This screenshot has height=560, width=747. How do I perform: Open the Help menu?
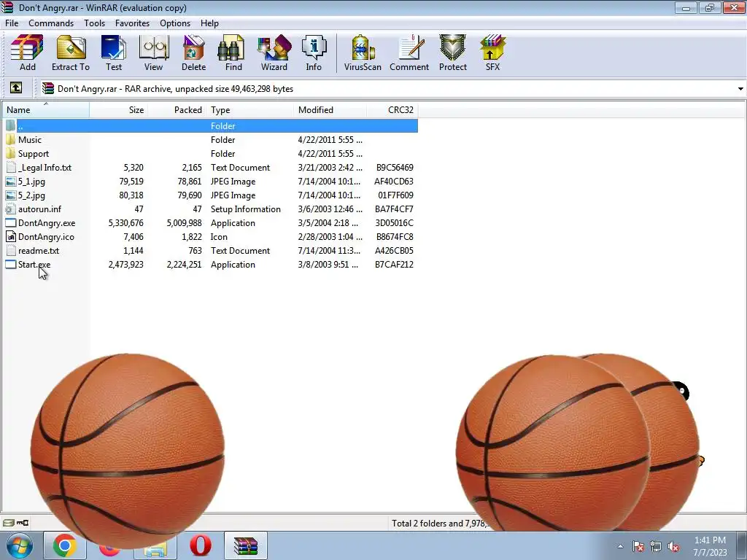pyautogui.click(x=209, y=23)
